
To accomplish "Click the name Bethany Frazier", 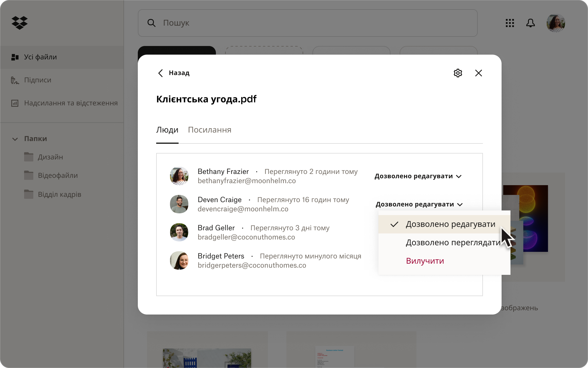I will click(x=223, y=172).
